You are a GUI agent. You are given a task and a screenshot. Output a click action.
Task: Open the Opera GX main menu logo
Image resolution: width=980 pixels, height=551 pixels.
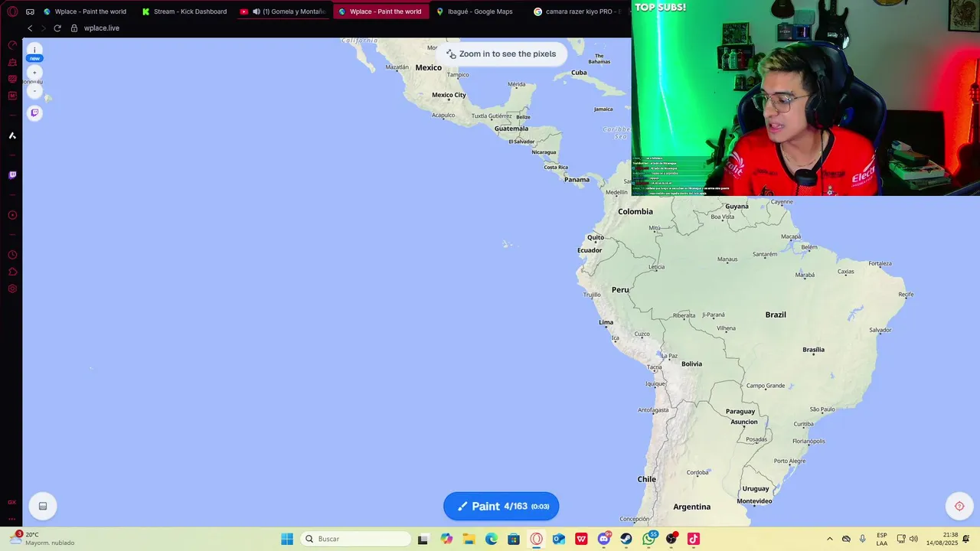click(x=12, y=11)
